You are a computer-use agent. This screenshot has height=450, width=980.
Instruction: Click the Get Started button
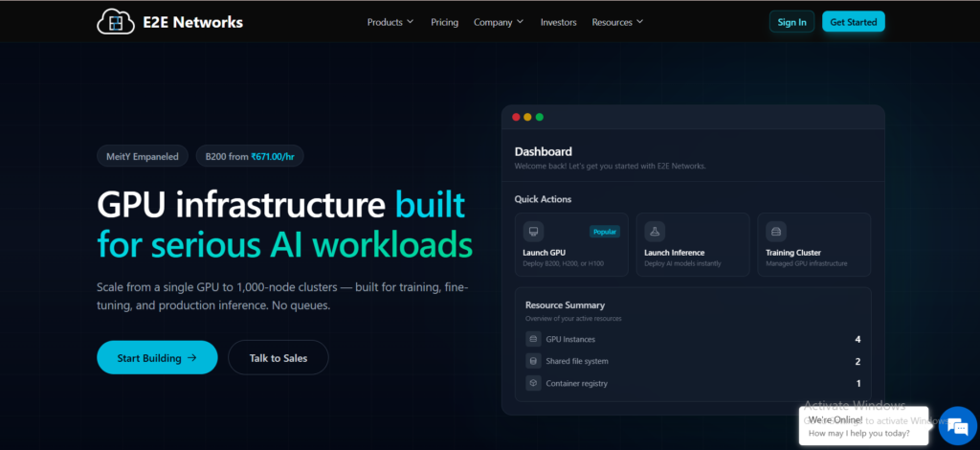point(853,22)
